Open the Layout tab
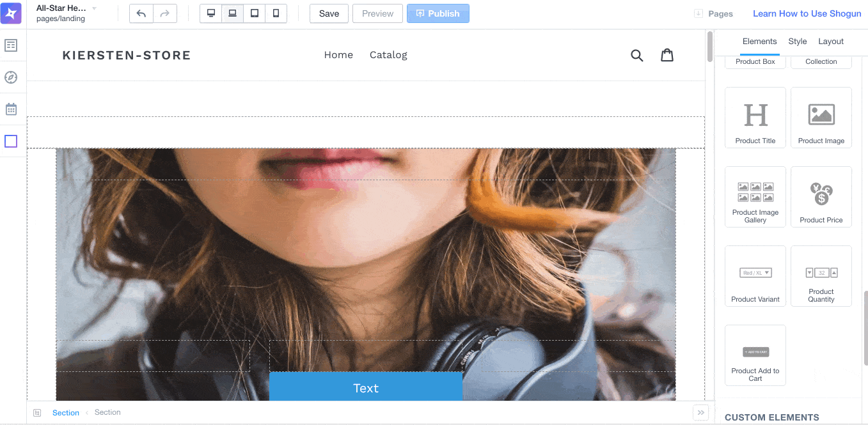 (831, 42)
